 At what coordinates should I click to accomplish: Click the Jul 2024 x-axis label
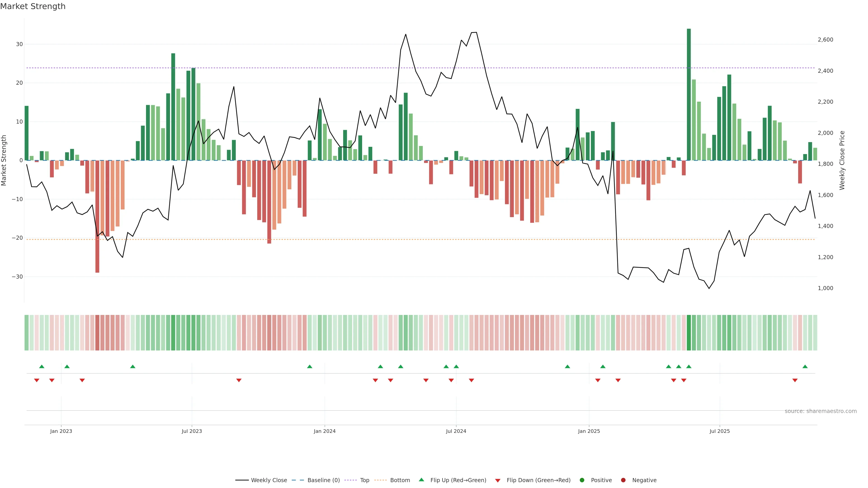point(456,431)
